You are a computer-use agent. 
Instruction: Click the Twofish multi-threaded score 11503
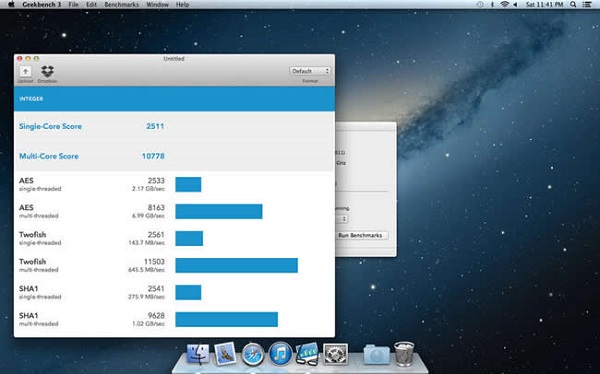click(x=154, y=261)
